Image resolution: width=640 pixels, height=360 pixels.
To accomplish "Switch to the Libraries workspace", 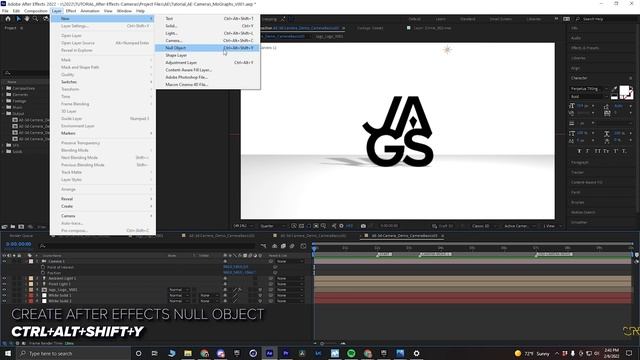I will (x=533, y=19).
